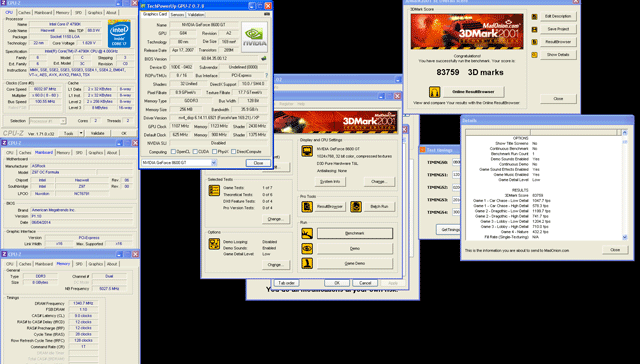Click the Bus Interface question mark icon
The height and width of the screenshot is (364, 640).
coord(267,75)
